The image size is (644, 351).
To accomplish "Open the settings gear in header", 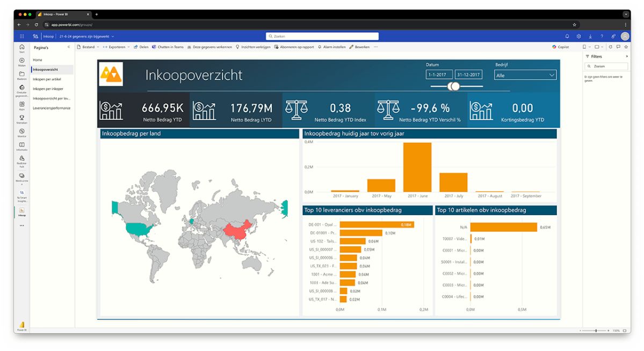I will [x=578, y=36].
